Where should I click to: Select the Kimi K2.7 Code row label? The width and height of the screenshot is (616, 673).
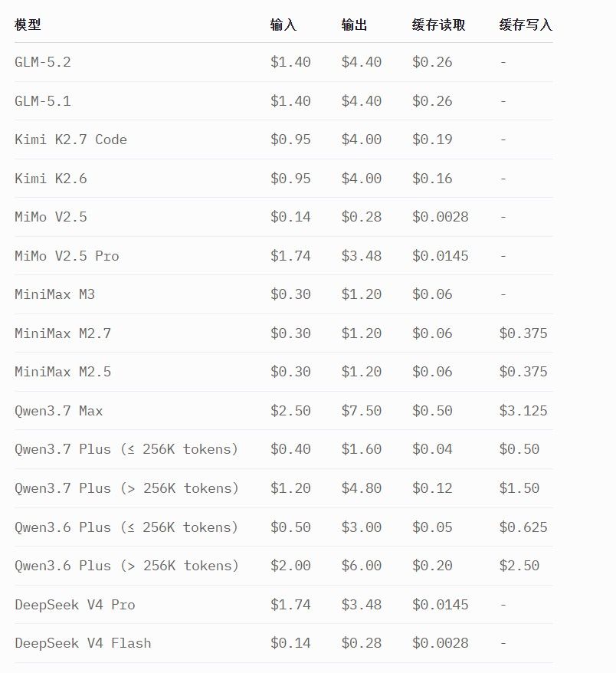(x=70, y=140)
